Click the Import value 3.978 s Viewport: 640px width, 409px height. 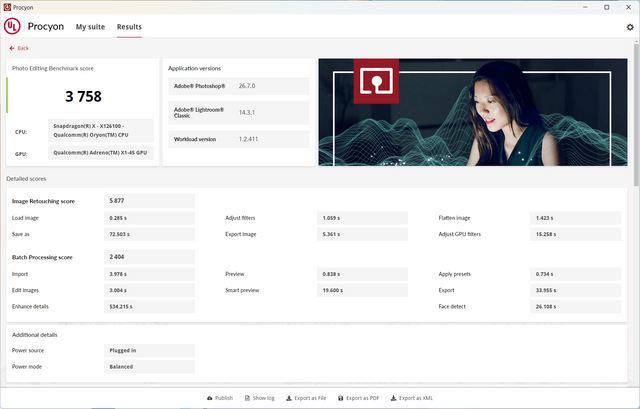point(149,274)
